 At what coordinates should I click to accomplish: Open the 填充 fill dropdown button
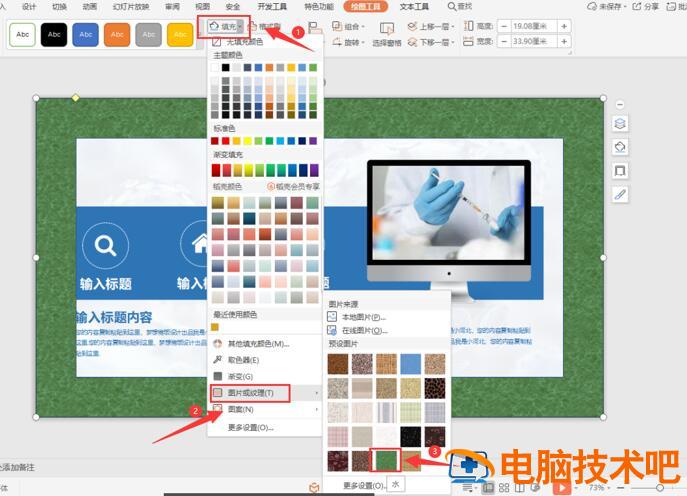pos(224,27)
